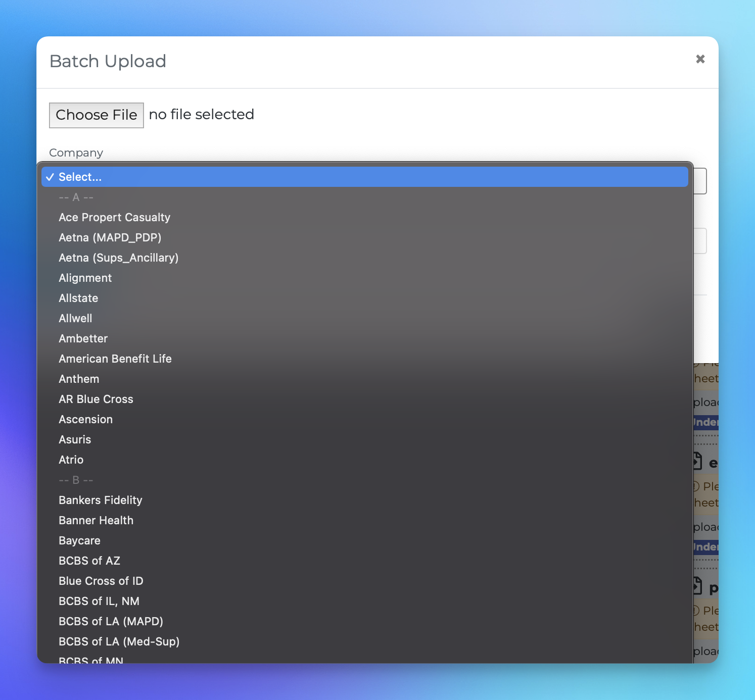Pick Atrio company

point(365,460)
